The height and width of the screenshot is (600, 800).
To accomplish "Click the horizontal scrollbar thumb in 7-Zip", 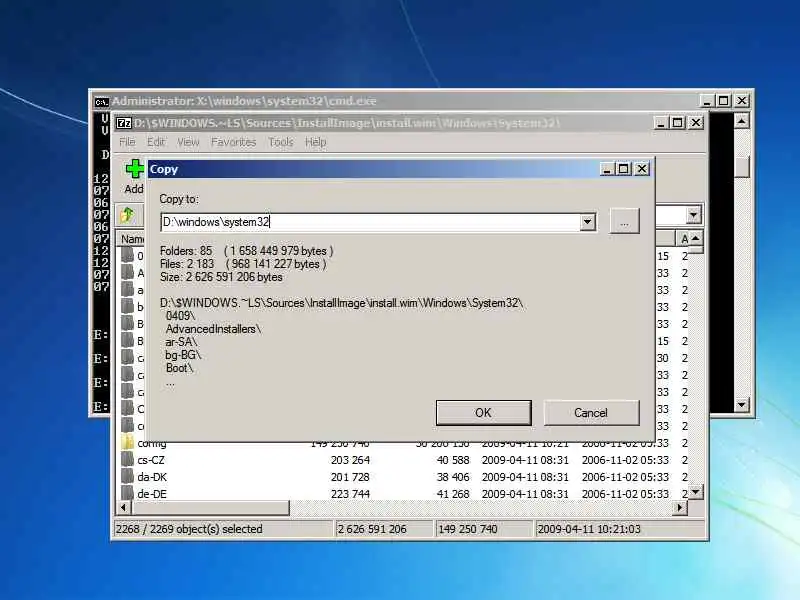I will click(210, 508).
